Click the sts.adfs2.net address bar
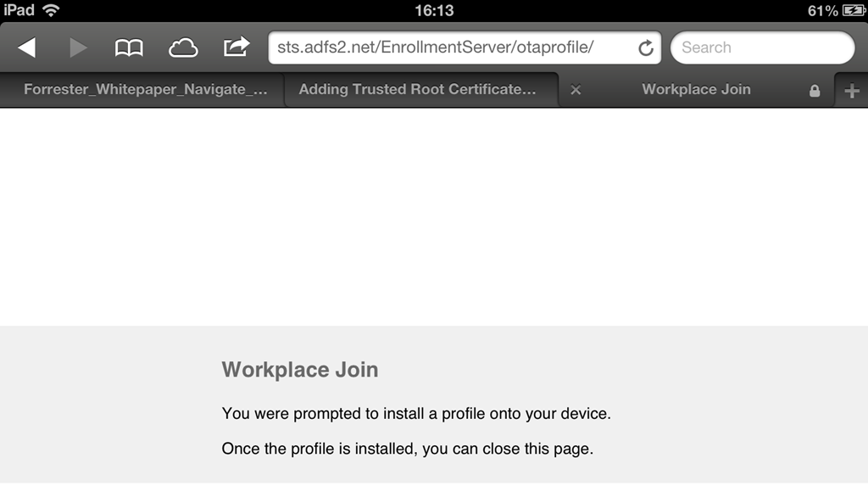This screenshot has width=868, height=497. click(449, 47)
